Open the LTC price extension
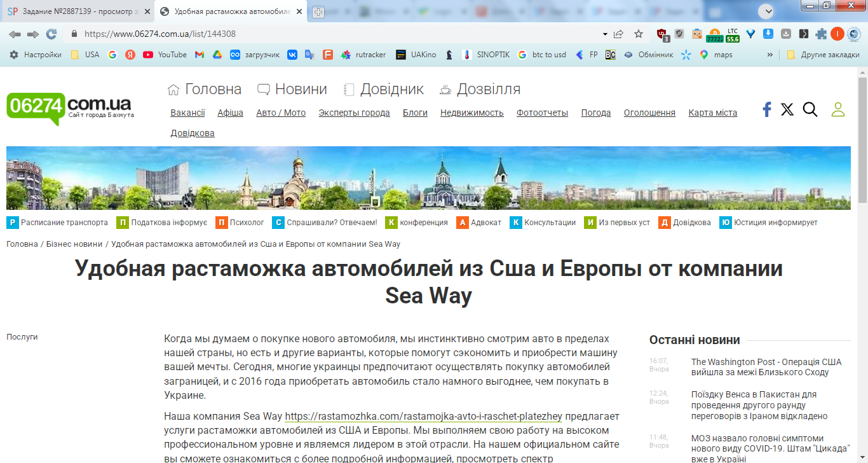This screenshot has height=463, width=868. (733, 34)
